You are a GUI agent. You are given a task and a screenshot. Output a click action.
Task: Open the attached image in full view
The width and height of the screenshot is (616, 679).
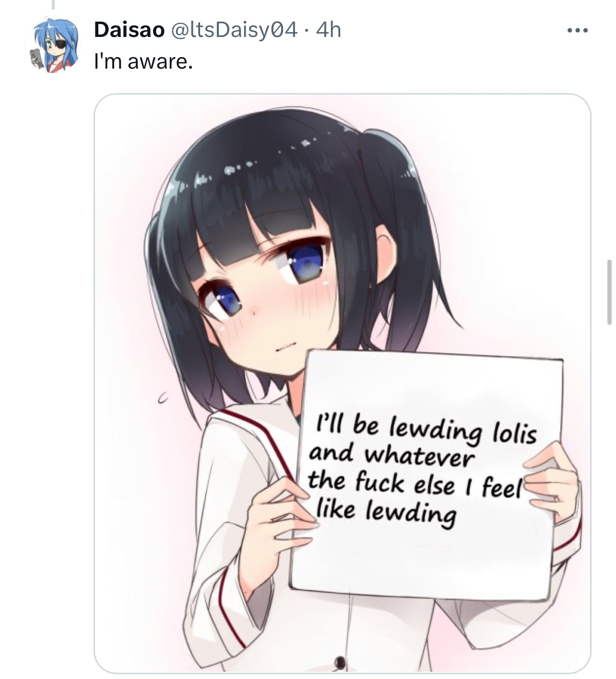[x=343, y=383]
